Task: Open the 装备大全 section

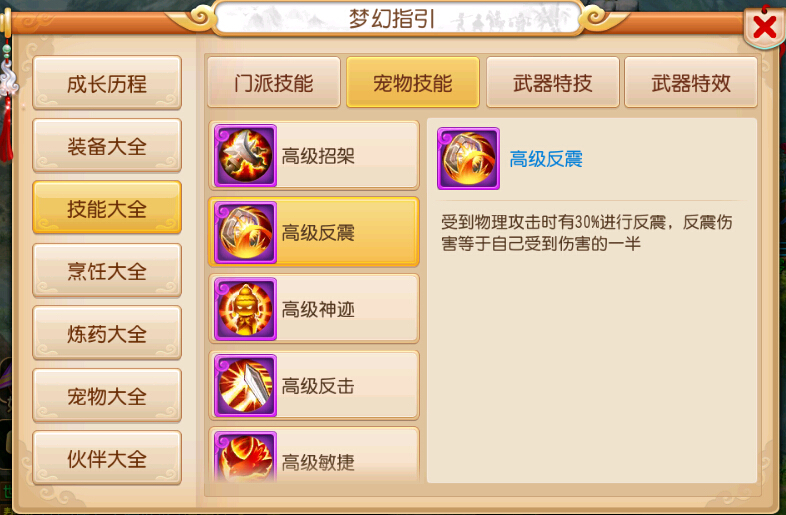Action: coord(107,145)
